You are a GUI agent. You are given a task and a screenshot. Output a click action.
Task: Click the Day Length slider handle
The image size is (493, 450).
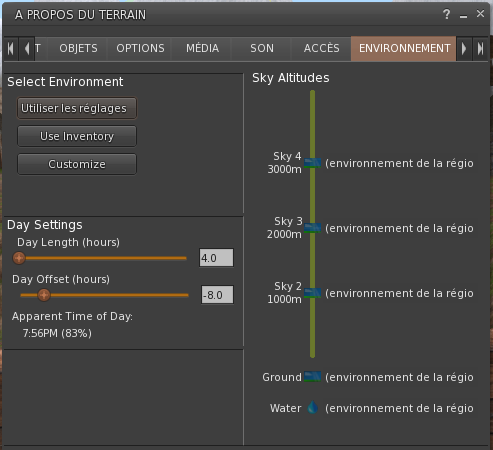point(19,258)
